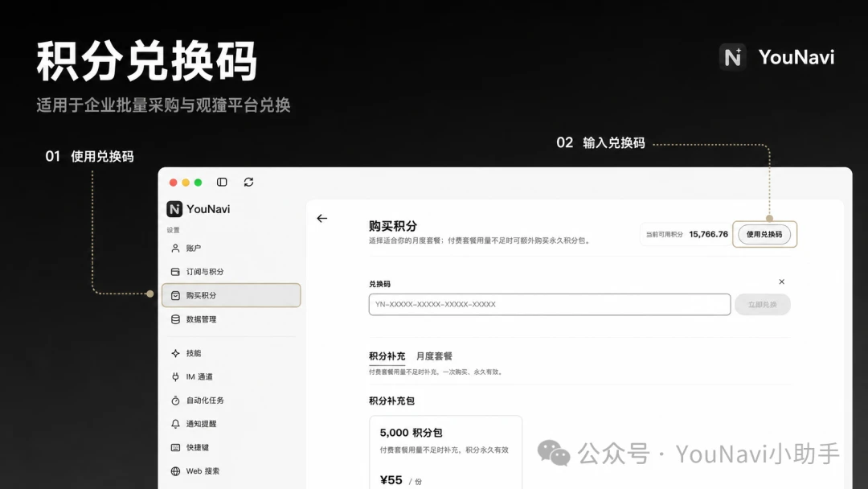The width and height of the screenshot is (868, 489).
Task: Open 自动化任务 settings
Action: tap(231, 401)
